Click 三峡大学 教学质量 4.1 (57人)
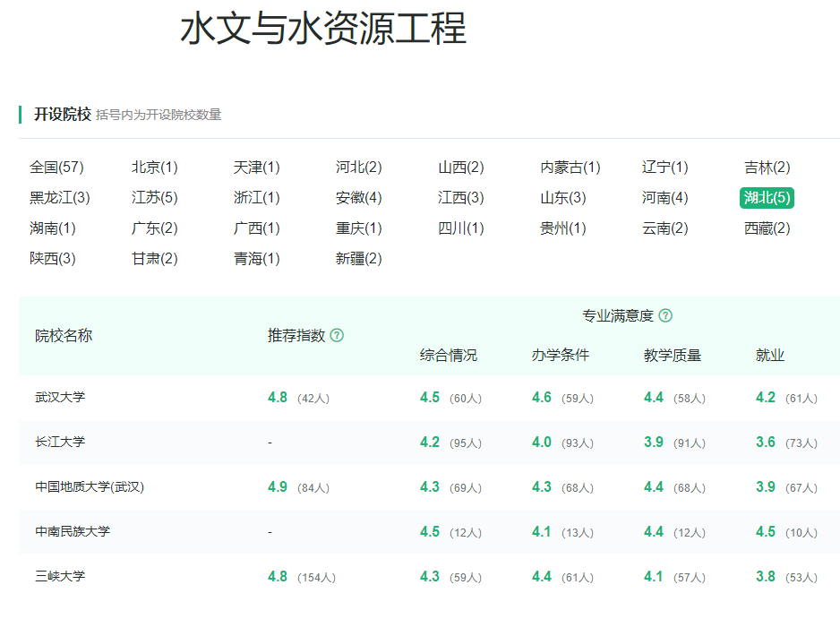The width and height of the screenshot is (840, 619). [674, 577]
